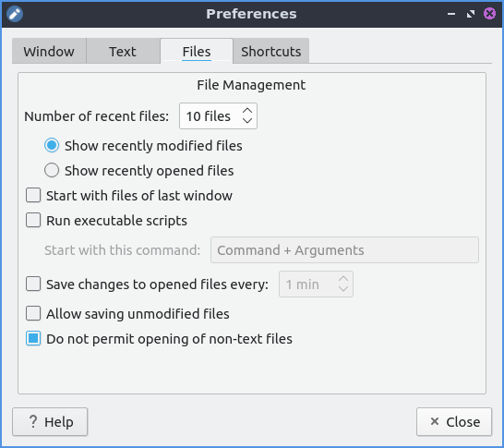Enable Run executable scripts
504x448 pixels.
click(x=33, y=220)
